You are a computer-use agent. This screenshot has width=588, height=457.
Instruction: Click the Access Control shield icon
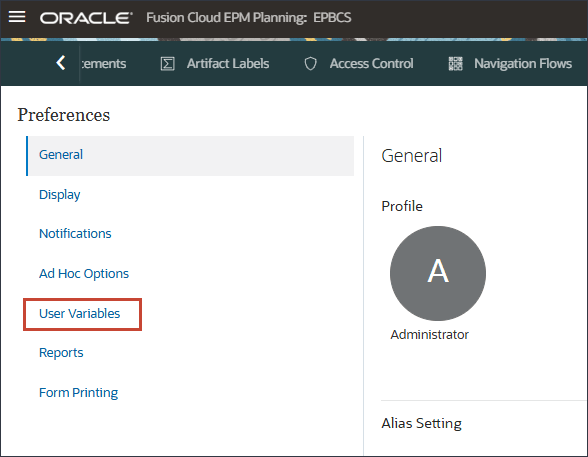[310, 64]
